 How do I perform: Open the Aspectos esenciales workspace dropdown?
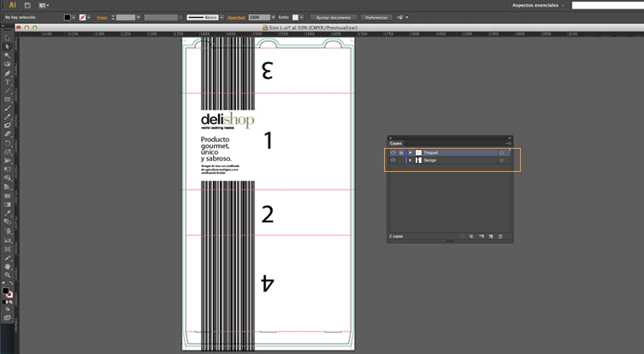538,5
